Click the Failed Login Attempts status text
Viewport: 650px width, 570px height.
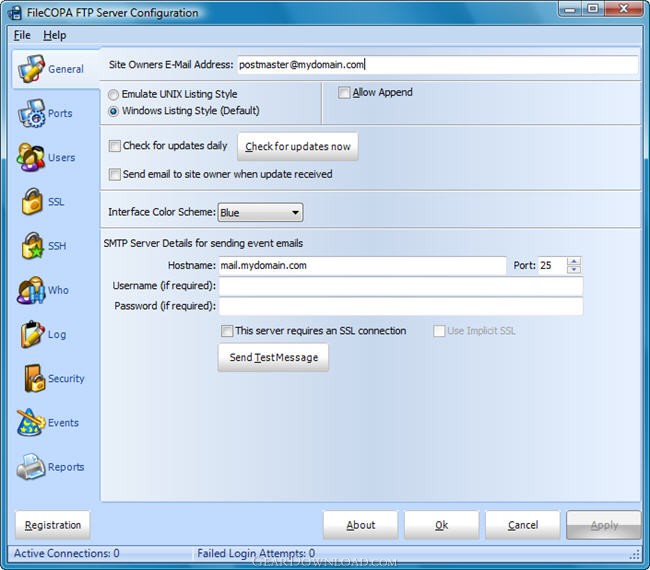[256, 553]
